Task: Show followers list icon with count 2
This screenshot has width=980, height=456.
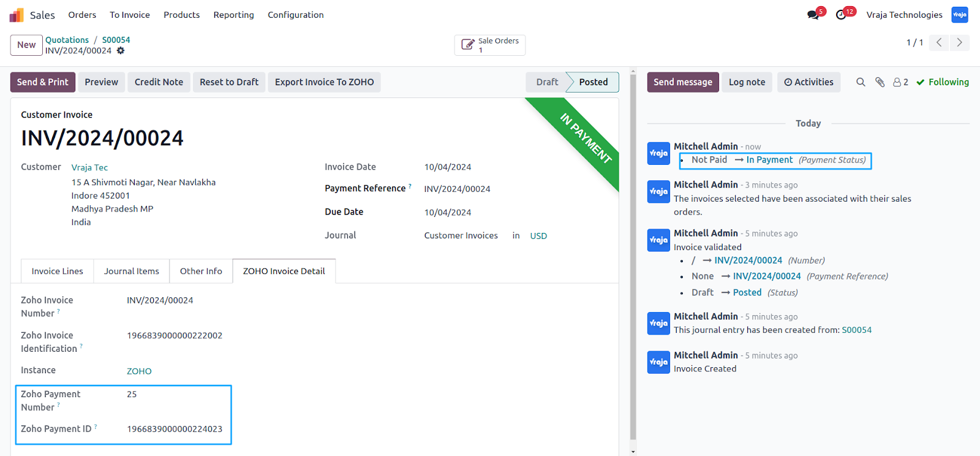Action: click(x=900, y=82)
